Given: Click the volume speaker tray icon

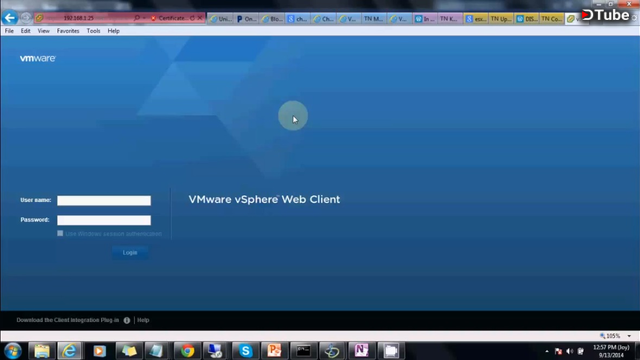Looking at the screenshot, I should pyautogui.click(x=569, y=351).
